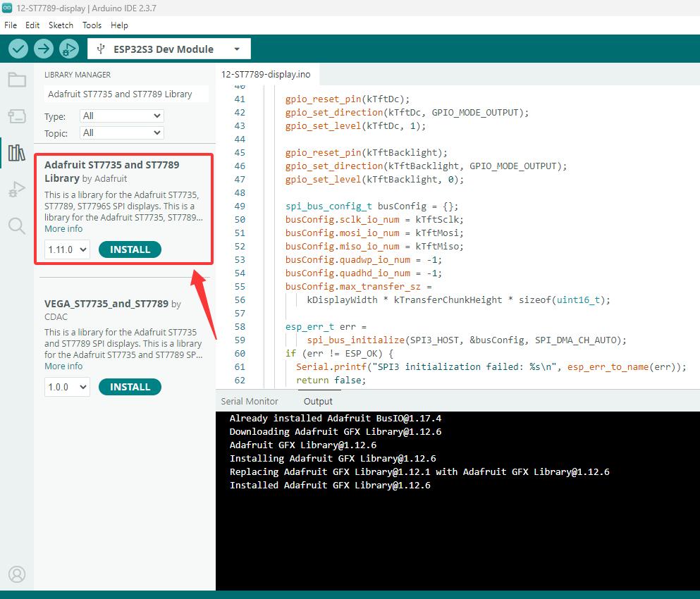
Task: Open the Search magnifier sidebar icon
Action: (x=17, y=226)
